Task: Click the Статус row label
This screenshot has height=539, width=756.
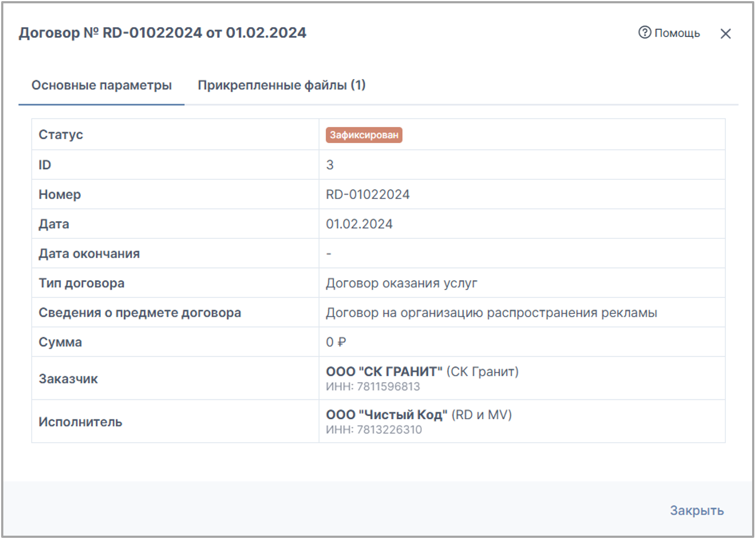Action: [61, 135]
